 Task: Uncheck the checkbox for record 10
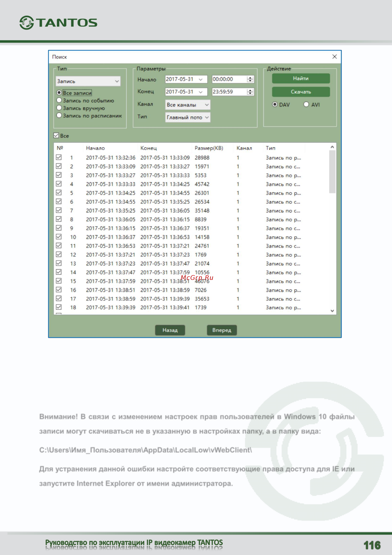(x=59, y=237)
